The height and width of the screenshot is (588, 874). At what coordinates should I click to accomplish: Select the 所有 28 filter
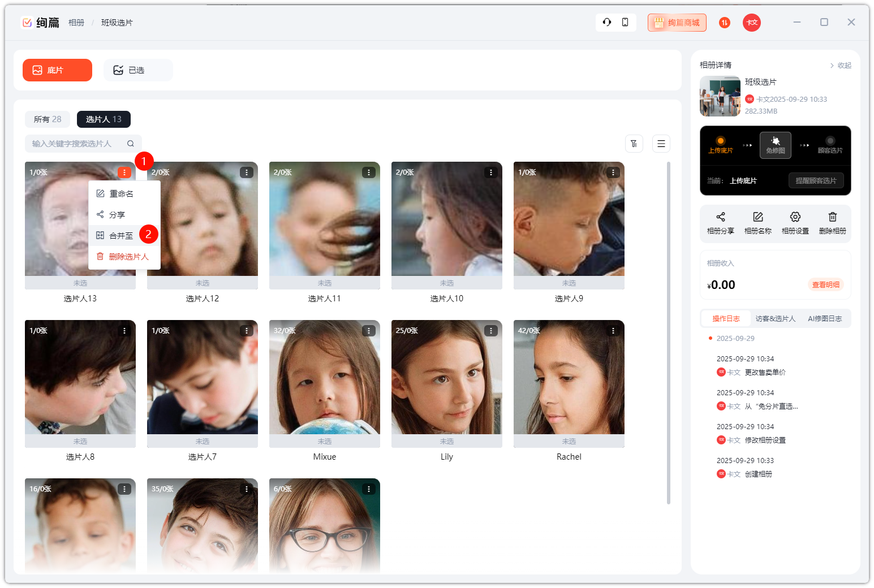pyautogui.click(x=48, y=119)
